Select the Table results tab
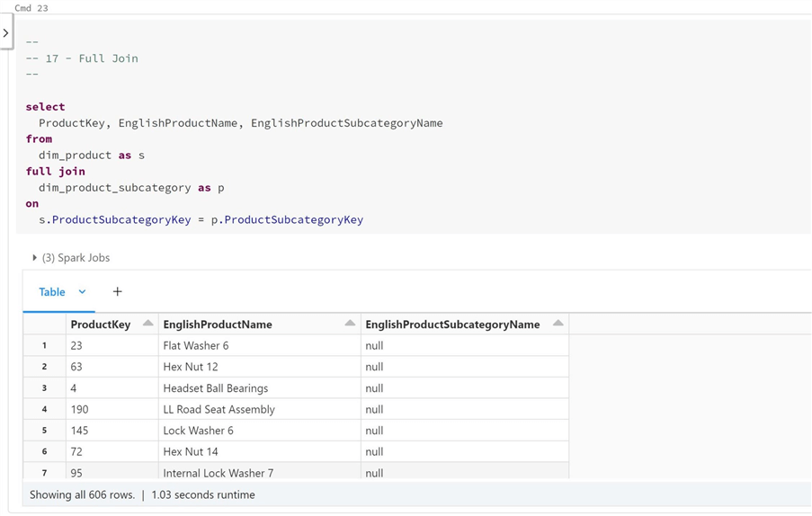The height and width of the screenshot is (516, 812). click(52, 292)
